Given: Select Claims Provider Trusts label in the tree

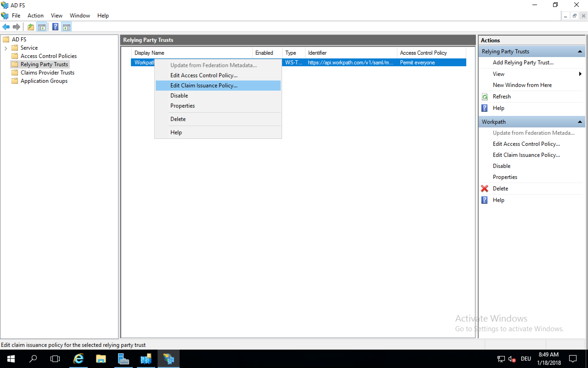Looking at the screenshot, I should tap(47, 72).
